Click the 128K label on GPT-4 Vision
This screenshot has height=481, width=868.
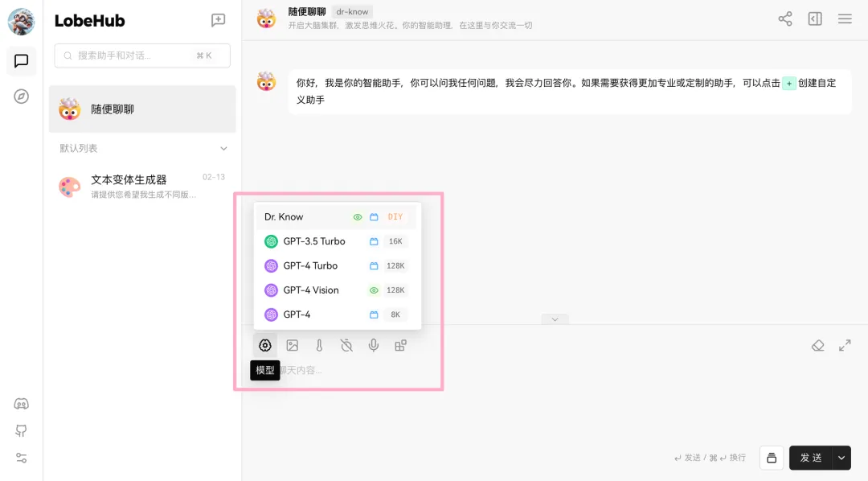(x=395, y=290)
